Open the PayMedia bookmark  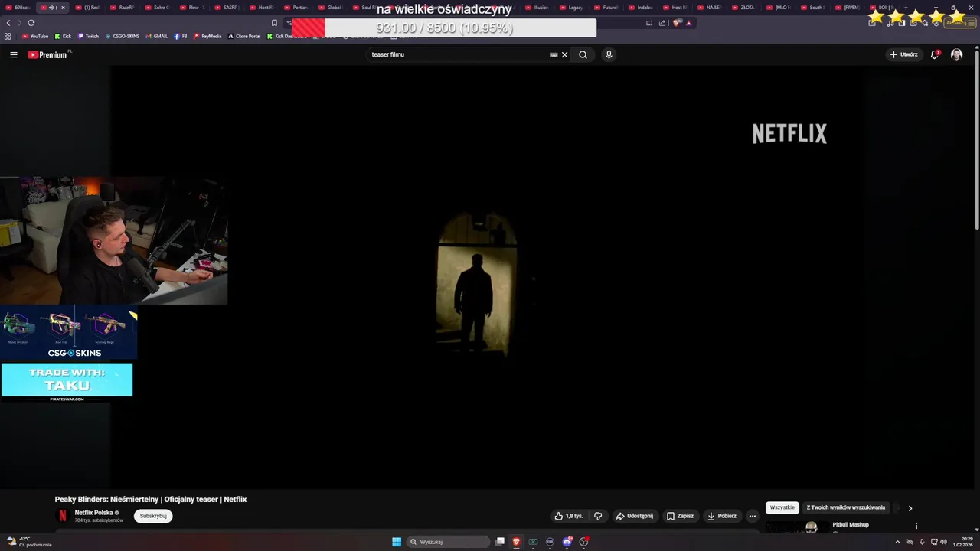[x=207, y=36]
